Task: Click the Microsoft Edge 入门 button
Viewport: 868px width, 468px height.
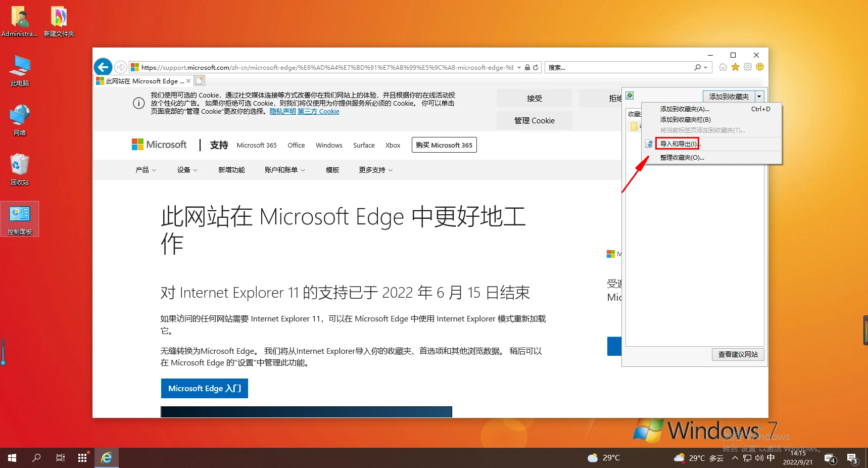Action: pyautogui.click(x=204, y=388)
